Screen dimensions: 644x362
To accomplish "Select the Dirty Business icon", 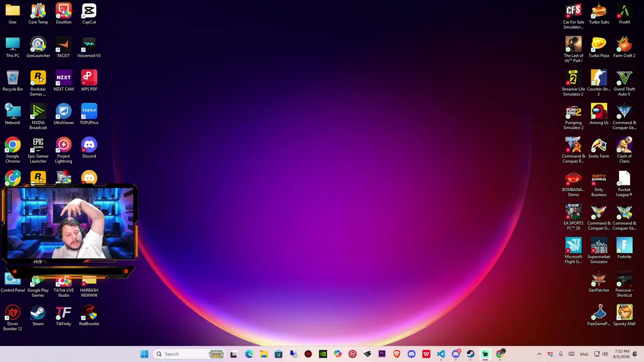I will [x=599, y=185].
